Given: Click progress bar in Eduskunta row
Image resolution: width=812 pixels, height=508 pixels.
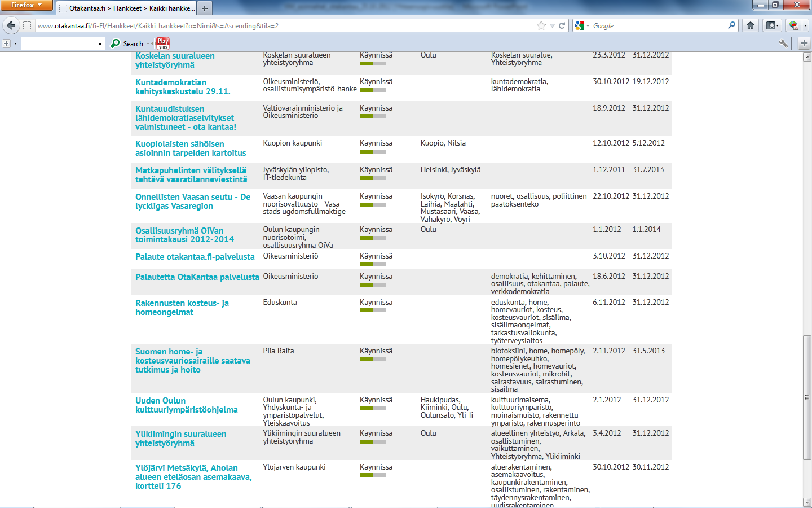Looking at the screenshot, I should pos(373,311).
